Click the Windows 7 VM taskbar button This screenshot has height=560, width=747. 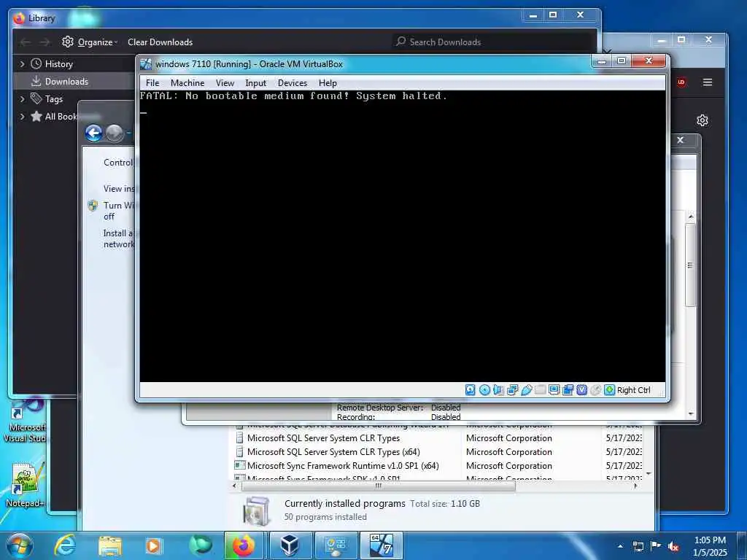tap(381, 545)
